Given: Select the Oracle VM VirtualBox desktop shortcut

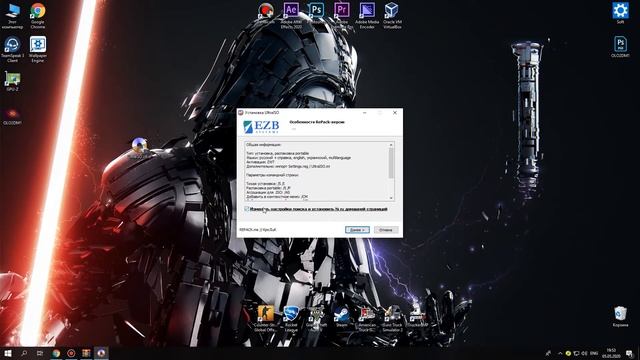Looking at the screenshot, I should pyautogui.click(x=392, y=16).
